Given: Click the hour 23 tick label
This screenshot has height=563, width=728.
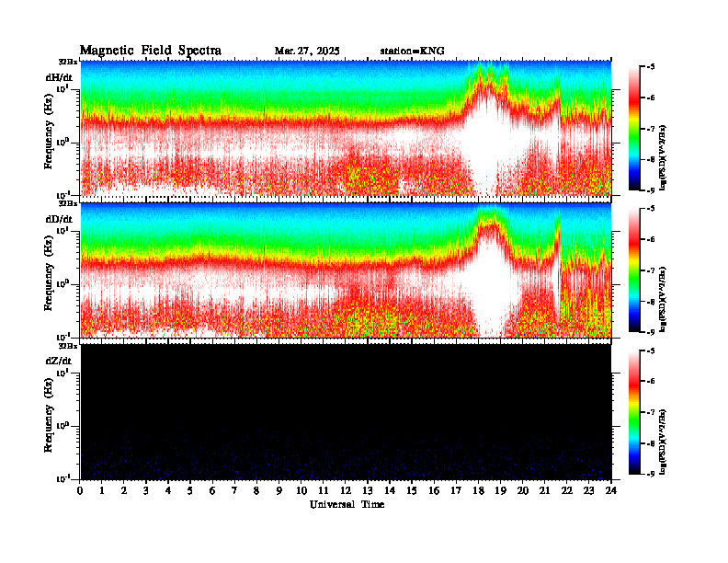Looking at the screenshot, I should point(588,490).
